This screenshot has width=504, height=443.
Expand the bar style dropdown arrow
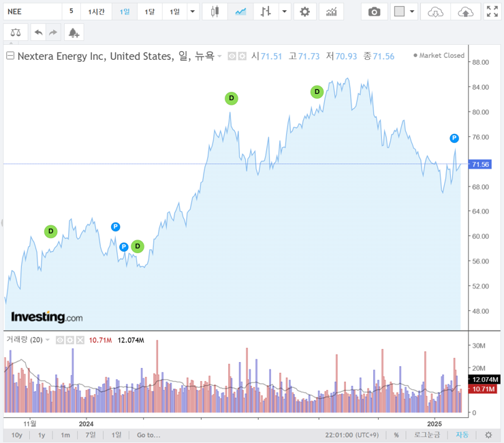tap(284, 12)
